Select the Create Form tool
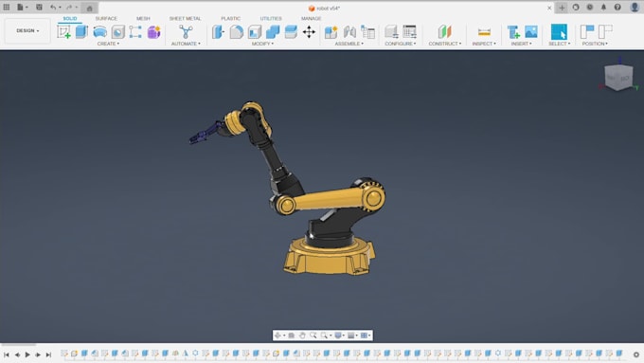 point(153,32)
